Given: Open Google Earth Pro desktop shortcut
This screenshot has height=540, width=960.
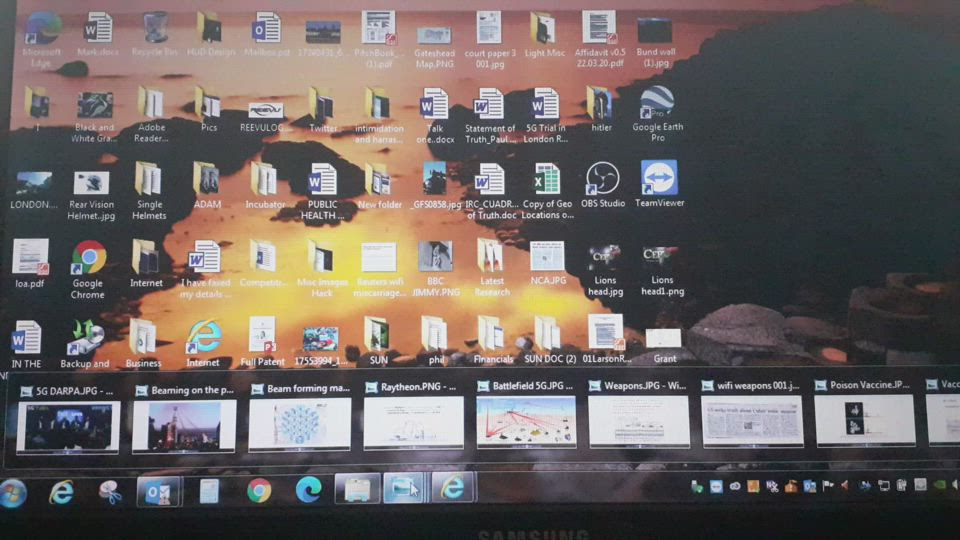Looking at the screenshot, I should pos(656,104).
